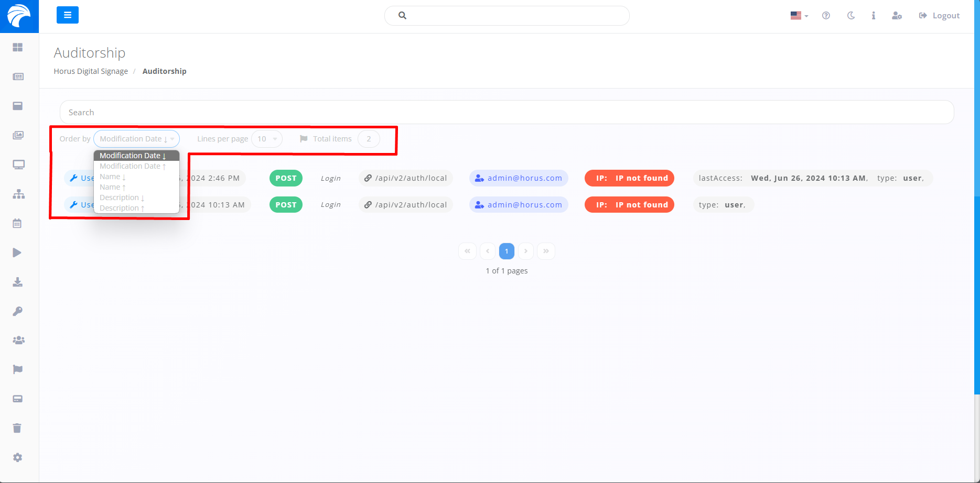Open the trash icon in sidebar
Screen dimensions: 980x483
[x=17, y=429]
